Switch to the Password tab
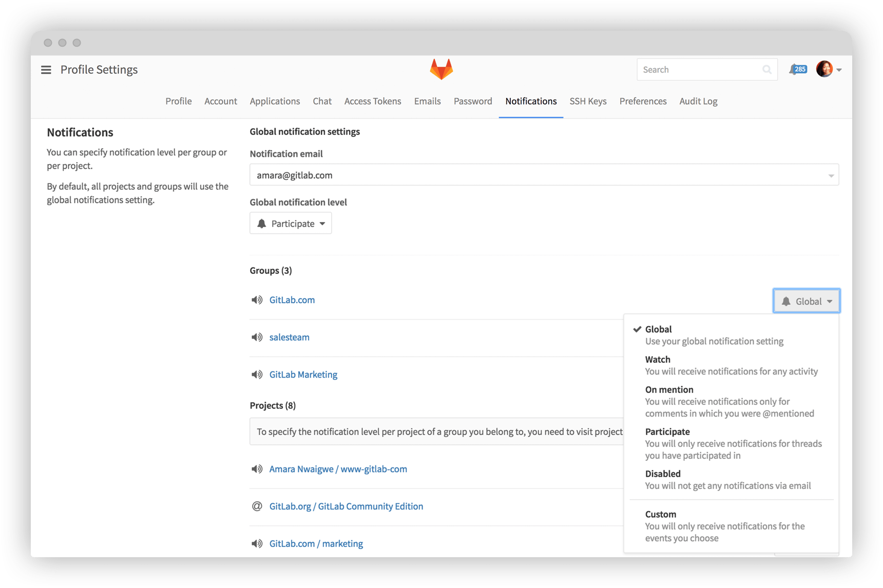 point(473,101)
